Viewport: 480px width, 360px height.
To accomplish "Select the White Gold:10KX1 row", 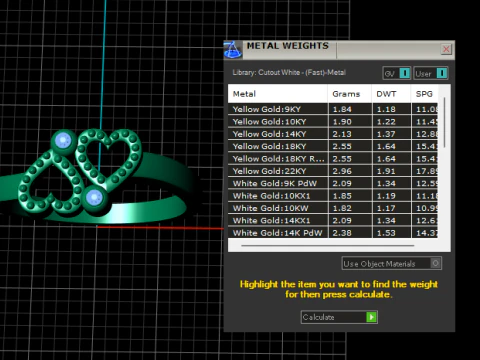I will (333, 196).
